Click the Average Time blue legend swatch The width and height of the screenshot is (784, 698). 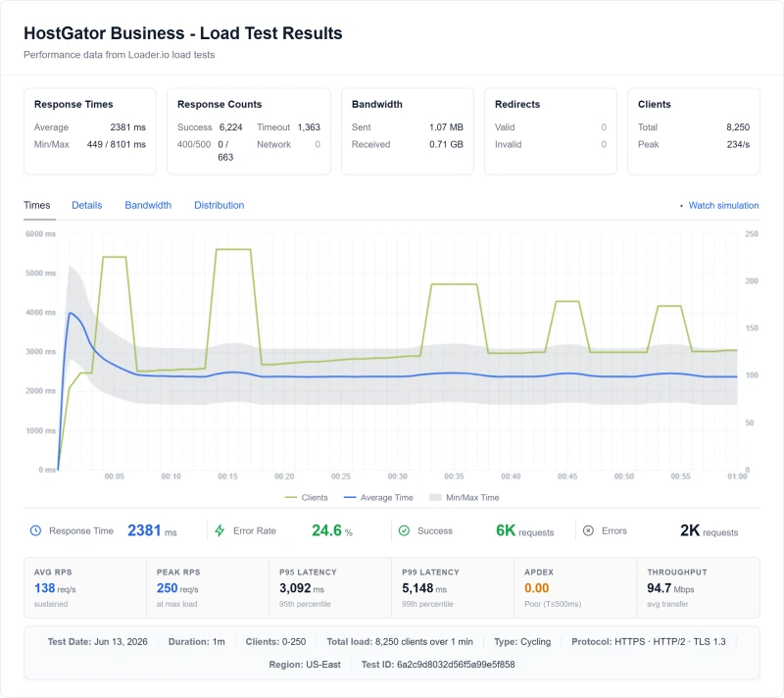tap(350, 497)
